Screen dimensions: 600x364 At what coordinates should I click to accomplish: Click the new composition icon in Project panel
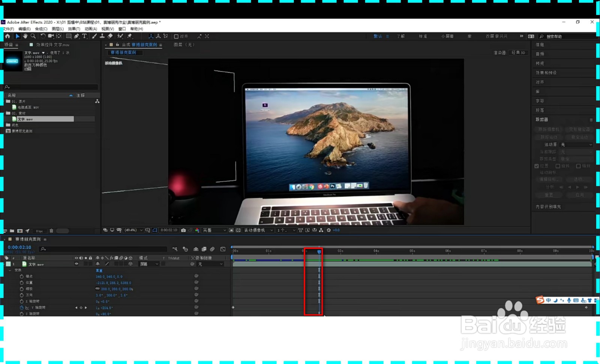(20, 231)
